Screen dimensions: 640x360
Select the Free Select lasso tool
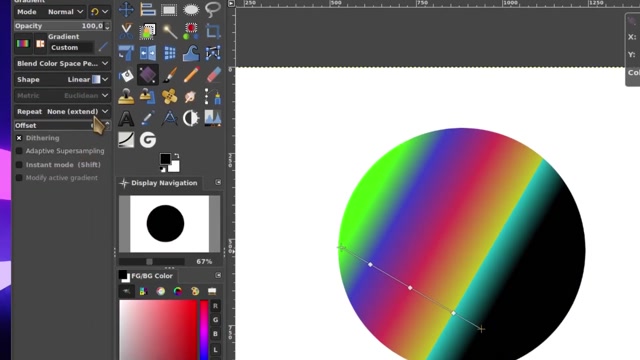coord(213,9)
